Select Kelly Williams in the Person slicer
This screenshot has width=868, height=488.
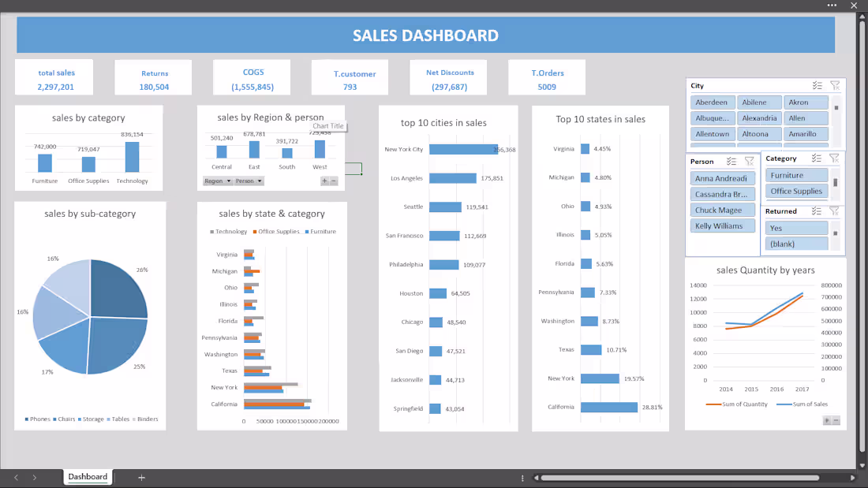pos(722,225)
